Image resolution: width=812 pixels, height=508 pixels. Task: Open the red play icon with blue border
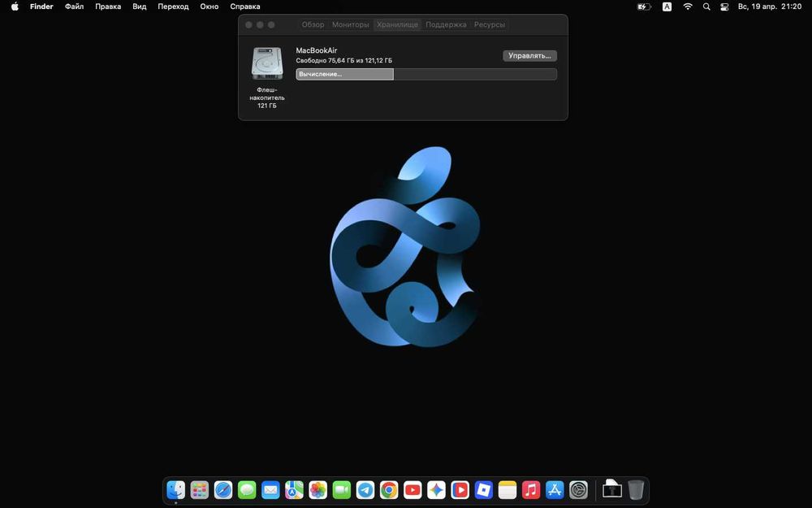[x=460, y=489]
